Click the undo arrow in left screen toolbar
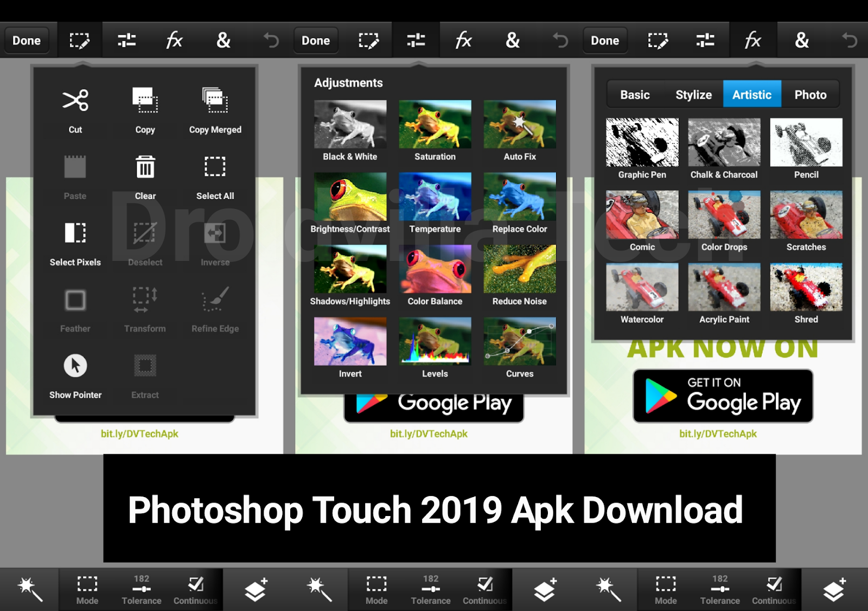 271,40
